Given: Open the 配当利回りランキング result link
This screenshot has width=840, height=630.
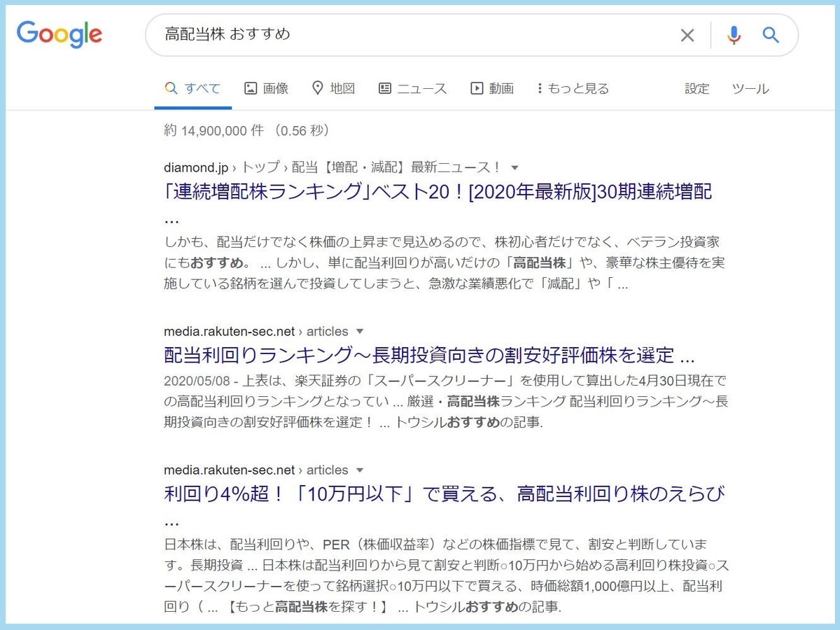Looking at the screenshot, I should coord(429,355).
